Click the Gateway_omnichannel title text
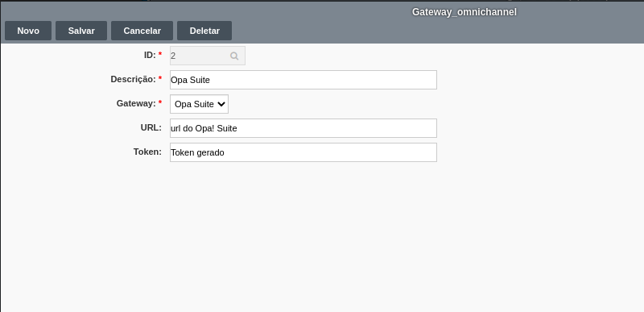The image size is (644, 312). point(464,12)
